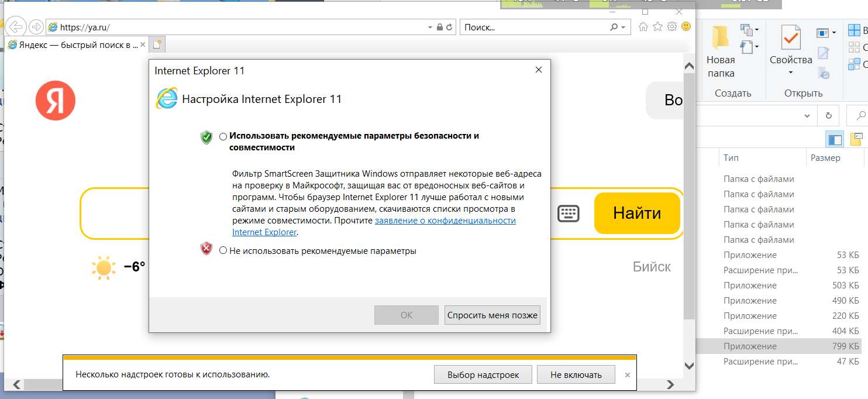The width and height of the screenshot is (868, 399).
Task: Refresh the Explorer folder view
Action: 828,115
